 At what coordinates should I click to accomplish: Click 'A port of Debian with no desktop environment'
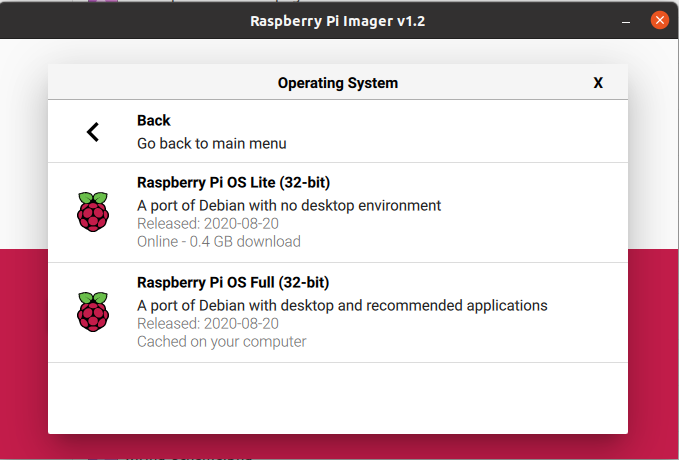[x=289, y=205]
